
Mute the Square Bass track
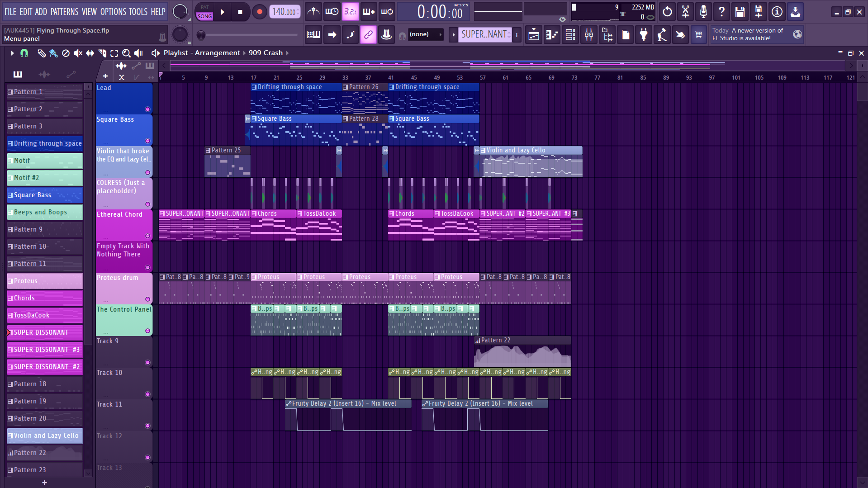(147, 141)
